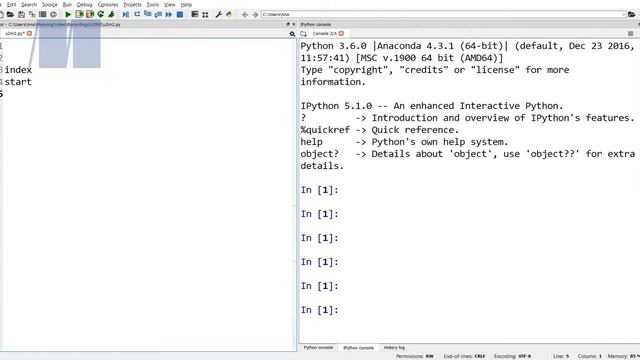Open the console options menu icon
Image resolution: width=640 pixels, height=360 pixels.
click(631, 33)
